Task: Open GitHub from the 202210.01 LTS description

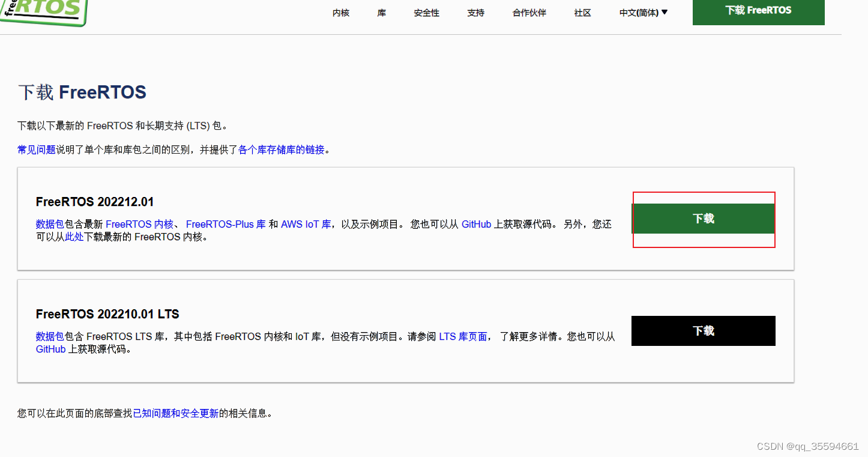Action: pos(50,349)
